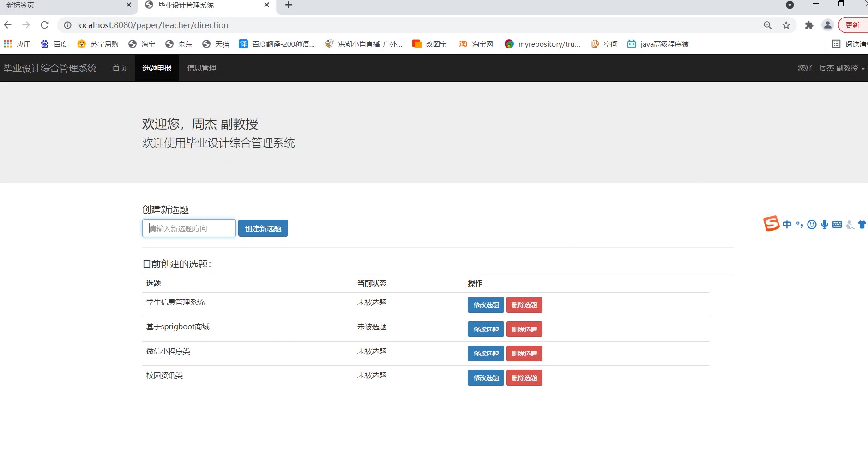The image size is (868, 452).
Task: Open the Sogou microphone voice input icon
Action: [x=825, y=225]
